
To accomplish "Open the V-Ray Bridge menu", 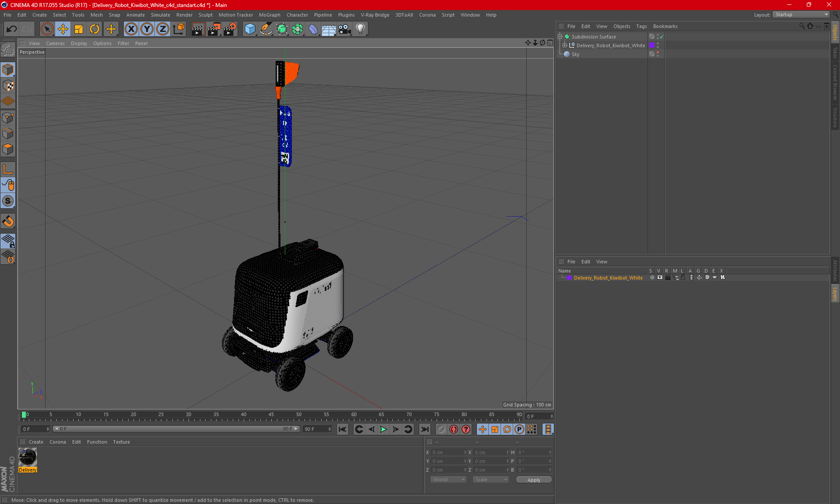I will [375, 15].
